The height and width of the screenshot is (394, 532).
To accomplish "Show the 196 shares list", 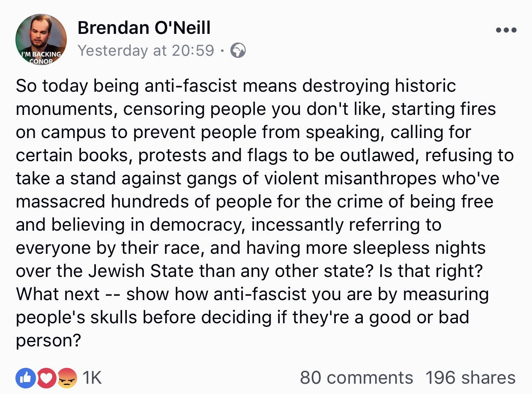I will [470, 378].
